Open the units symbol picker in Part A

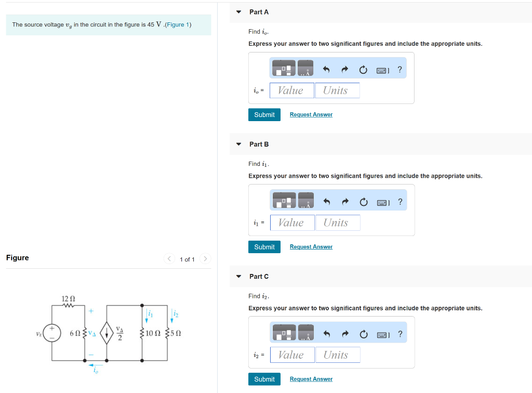305,68
